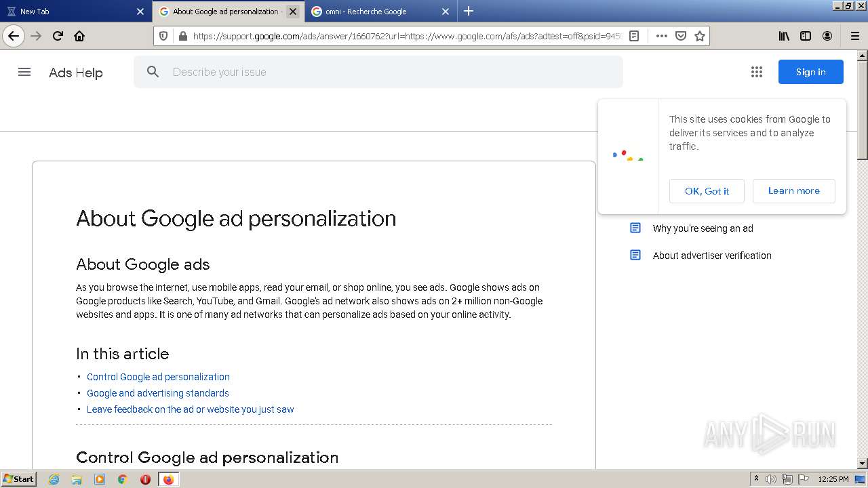The image size is (868, 488).
Task: Open Leave feedback on the ad link
Action: pos(191,409)
